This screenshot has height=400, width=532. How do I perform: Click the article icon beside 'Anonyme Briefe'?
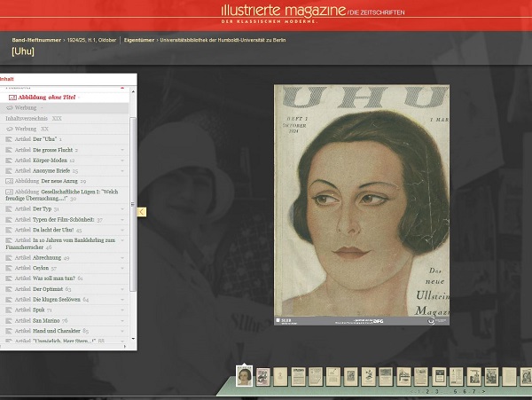point(9,171)
